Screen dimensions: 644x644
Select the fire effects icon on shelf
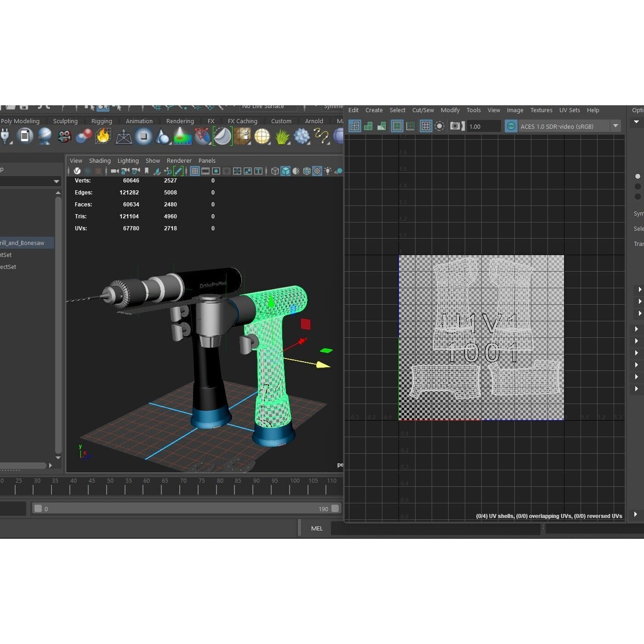tap(103, 137)
